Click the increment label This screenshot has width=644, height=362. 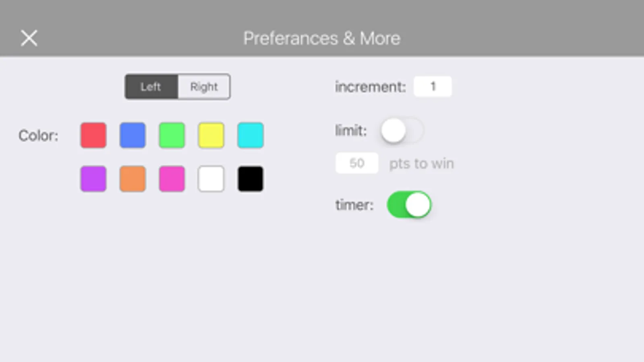click(371, 87)
